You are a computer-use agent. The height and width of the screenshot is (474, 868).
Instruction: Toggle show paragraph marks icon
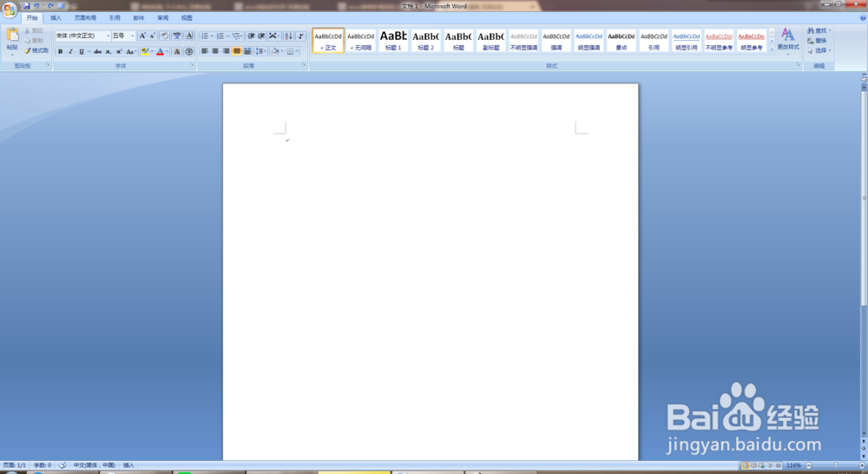[x=300, y=36]
